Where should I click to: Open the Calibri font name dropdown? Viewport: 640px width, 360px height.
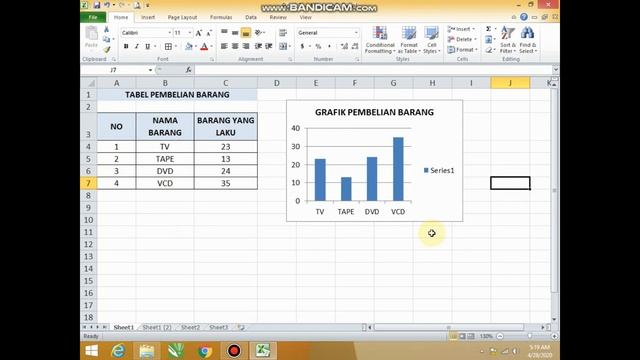[169, 33]
